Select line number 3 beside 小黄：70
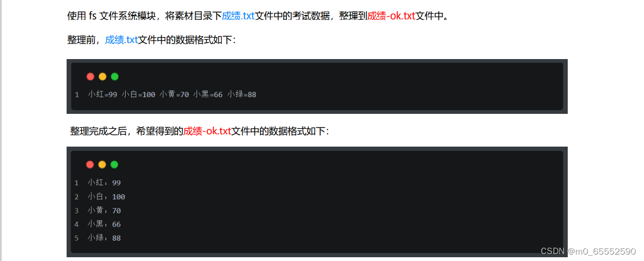The width and height of the screenshot is (644, 261). coord(76,211)
